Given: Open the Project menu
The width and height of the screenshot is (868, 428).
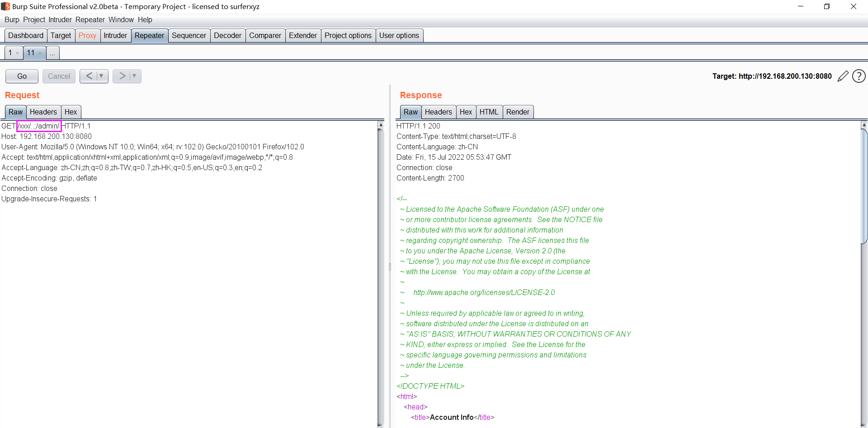Looking at the screenshot, I should click(34, 19).
